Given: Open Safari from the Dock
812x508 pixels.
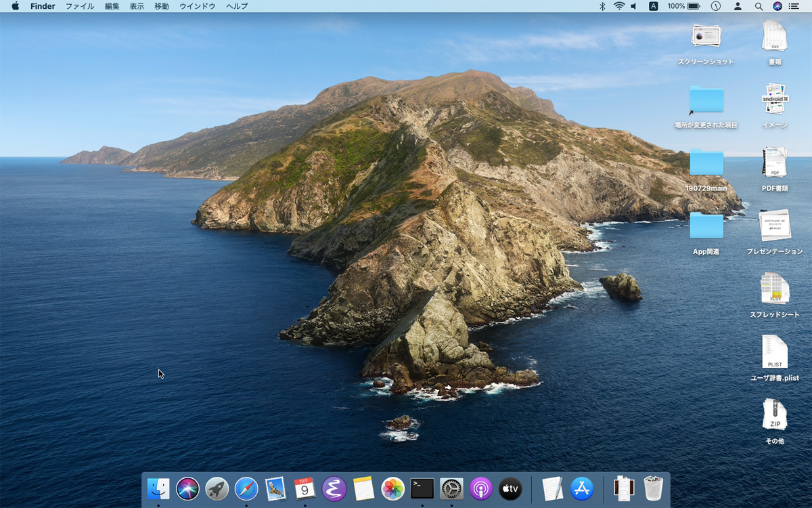Looking at the screenshot, I should [x=245, y=488].
